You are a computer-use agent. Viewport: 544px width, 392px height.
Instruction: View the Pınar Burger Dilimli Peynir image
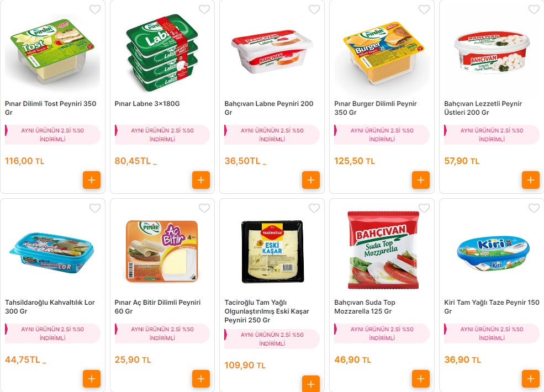[381, 52]
